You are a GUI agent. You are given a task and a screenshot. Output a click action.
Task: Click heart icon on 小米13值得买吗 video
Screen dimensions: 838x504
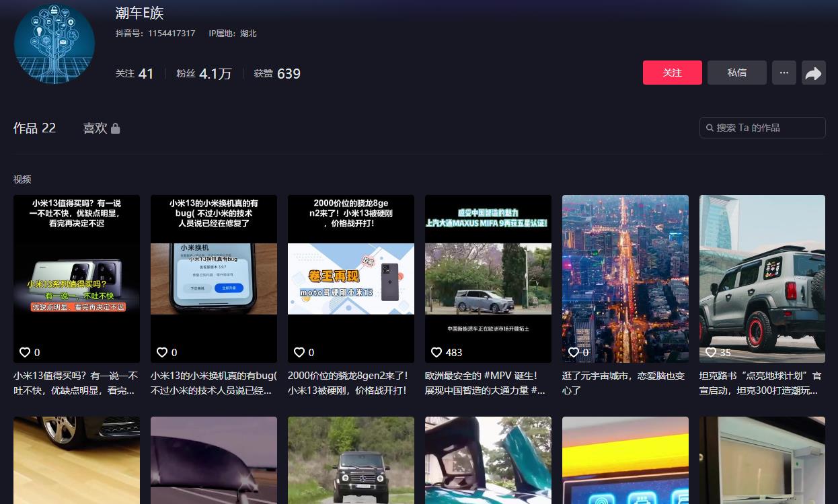(x=25, y=352)
